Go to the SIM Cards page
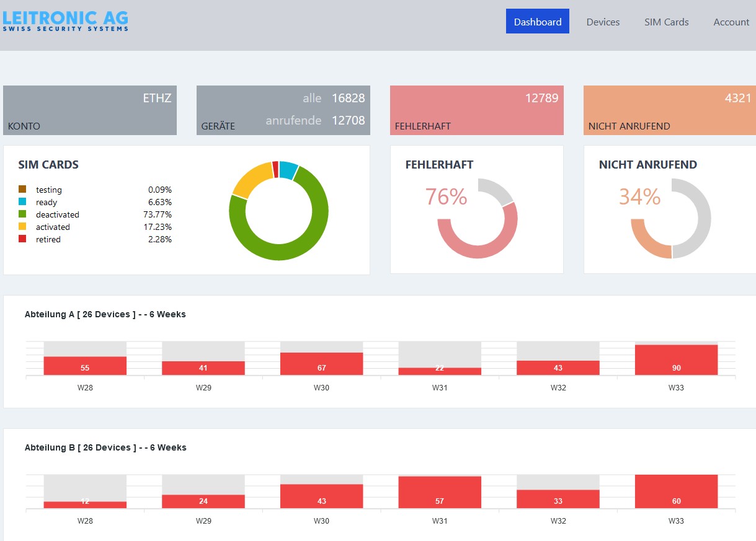The height and width of the screenshot is (541, 756). click(666, 22)
